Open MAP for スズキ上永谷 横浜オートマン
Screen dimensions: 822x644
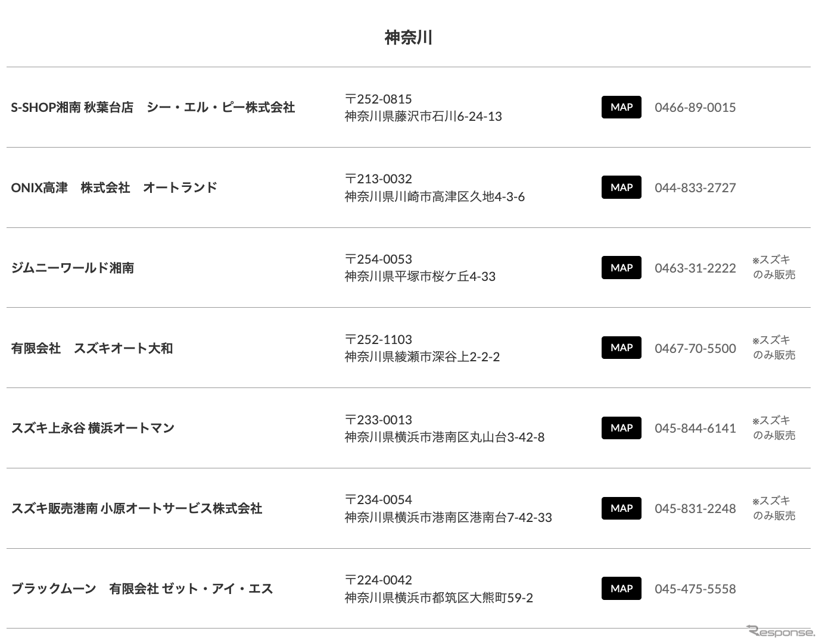click(621, 428)
